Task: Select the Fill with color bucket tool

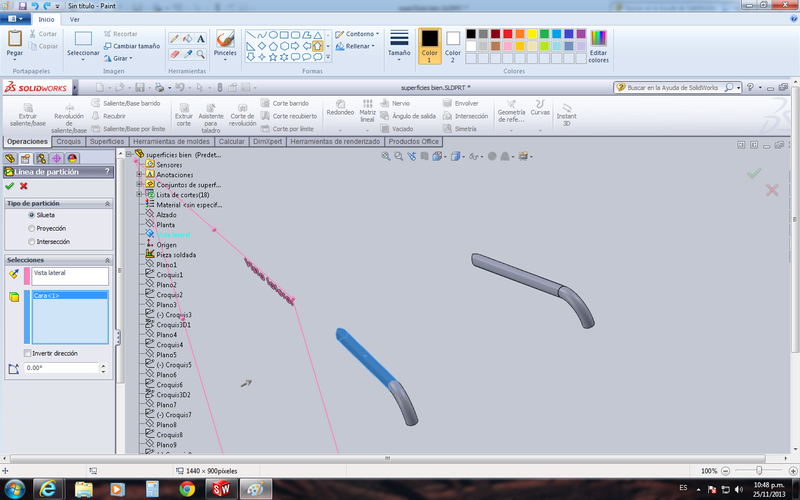Action: (188, 39)
